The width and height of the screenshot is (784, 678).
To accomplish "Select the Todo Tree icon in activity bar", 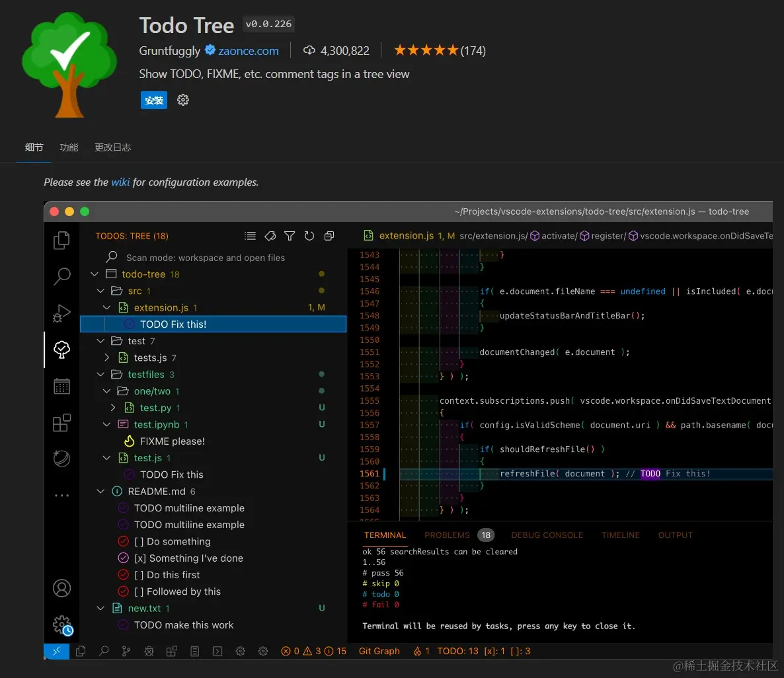I will coord(61,350).
